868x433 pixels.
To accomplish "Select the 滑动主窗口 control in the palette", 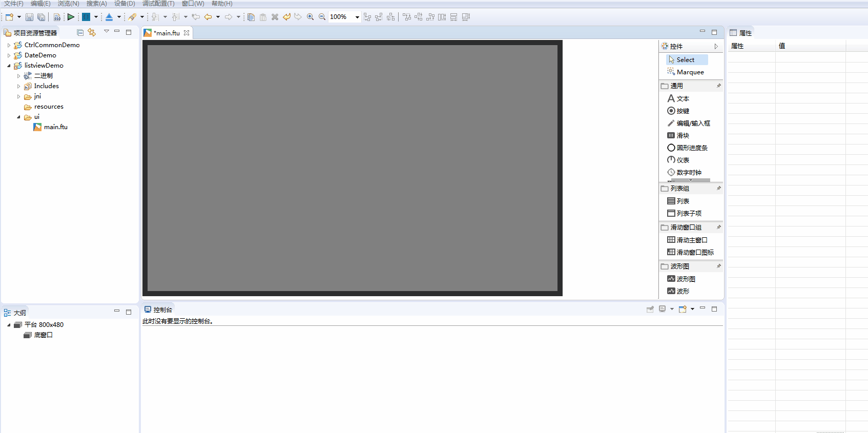I will click(688, 240).
